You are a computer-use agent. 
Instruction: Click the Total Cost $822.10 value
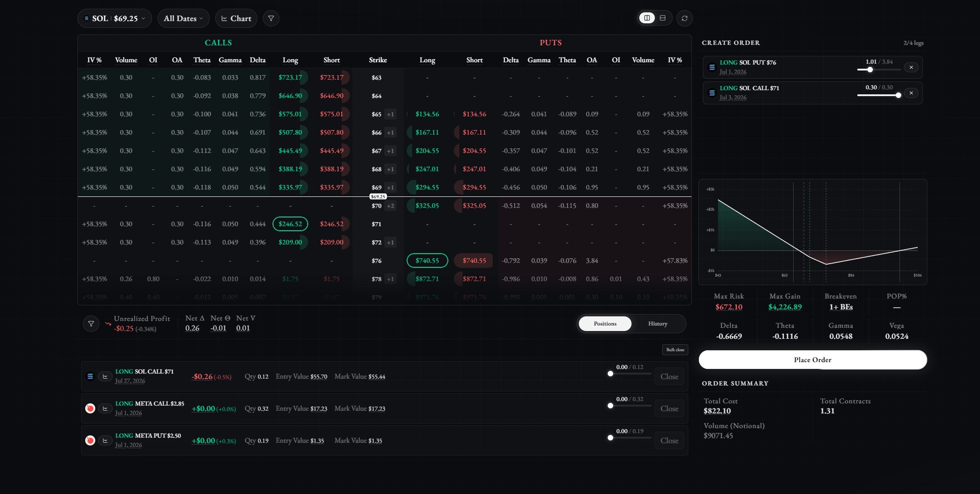pyautogui.click(x=717, y=411)
